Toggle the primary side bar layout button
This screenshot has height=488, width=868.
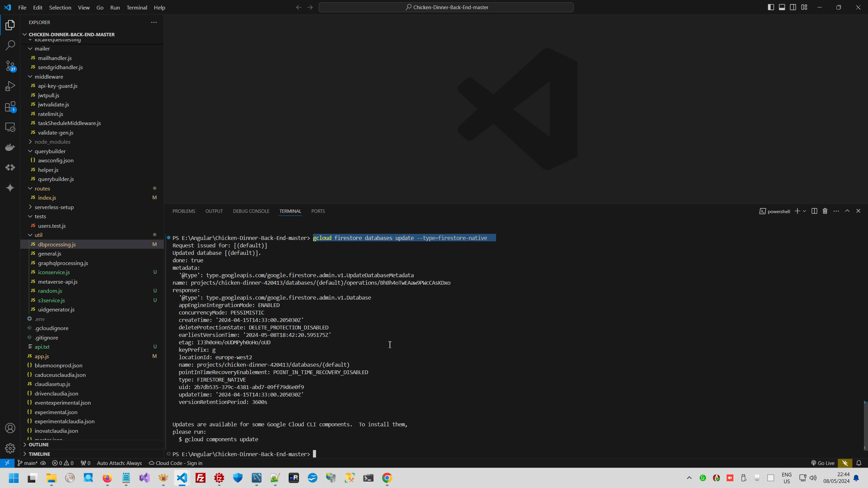click(x=771, y=7)
